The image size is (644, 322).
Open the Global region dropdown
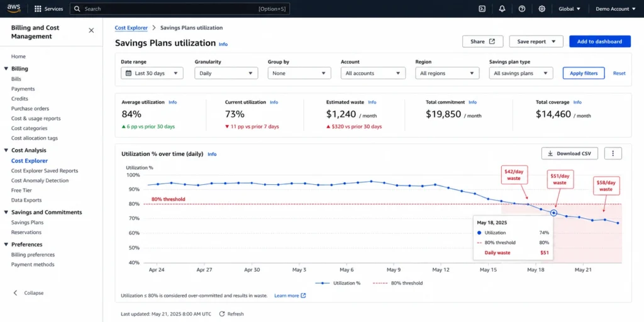click(x=569, y=9)
